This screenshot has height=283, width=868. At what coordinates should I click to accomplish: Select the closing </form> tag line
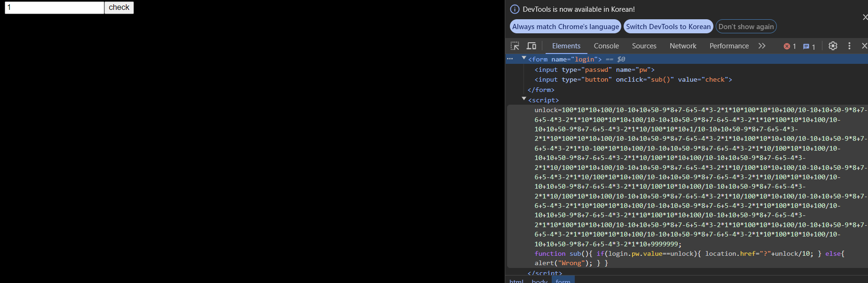click(x=541, y=90)
